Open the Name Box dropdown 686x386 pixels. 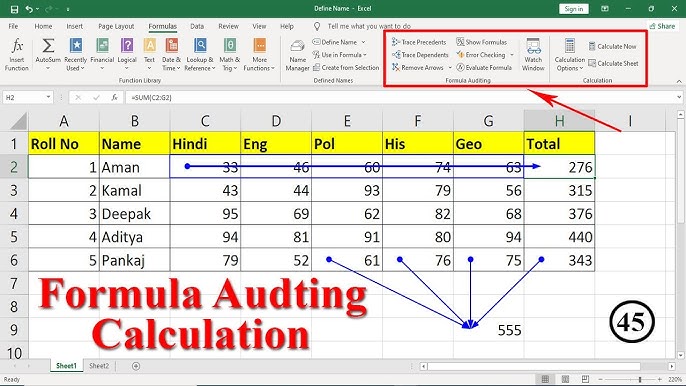(48, 97)
